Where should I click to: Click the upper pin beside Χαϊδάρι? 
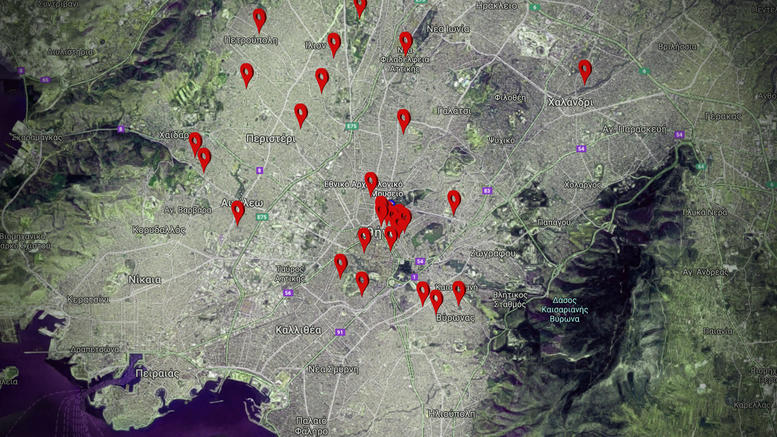pyautogui.click(x=196, y=143)
